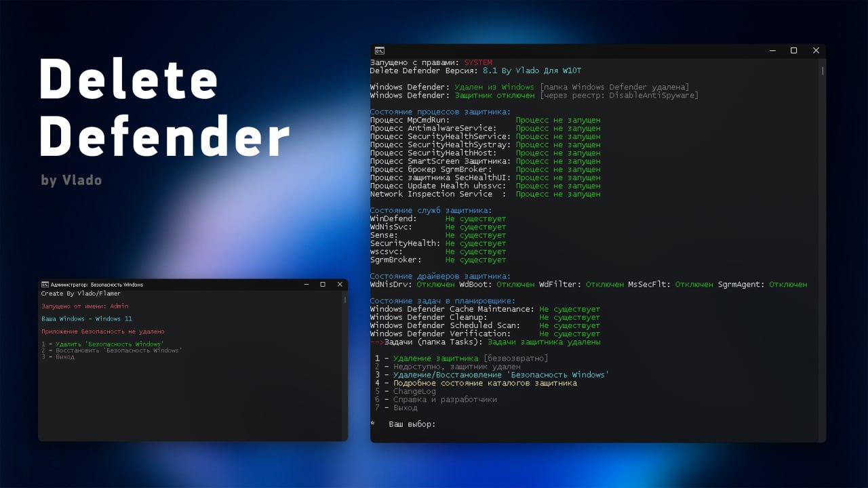868x488 pixels.
Task: Select option 3 'Удаление/Восстановление Безопасность Windows'
Action: [500, 375]
